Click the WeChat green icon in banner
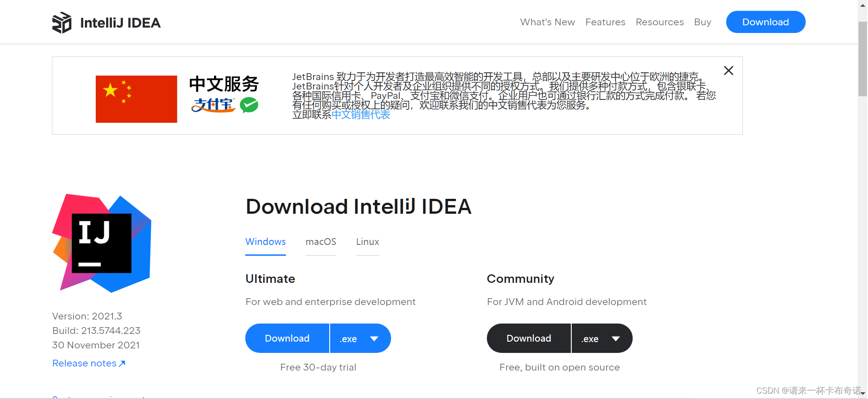 [249, 105]
